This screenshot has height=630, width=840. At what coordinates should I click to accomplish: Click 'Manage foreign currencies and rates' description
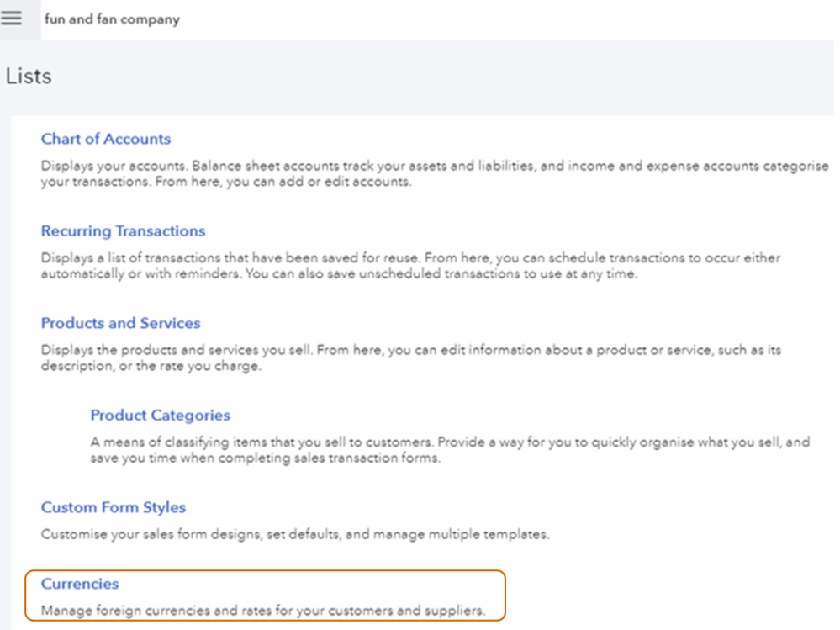click(263, 611)
